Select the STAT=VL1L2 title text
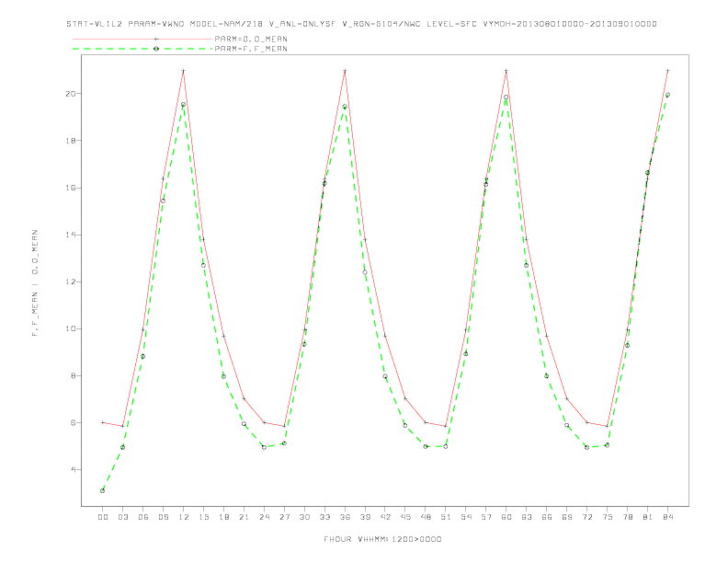 95,24
